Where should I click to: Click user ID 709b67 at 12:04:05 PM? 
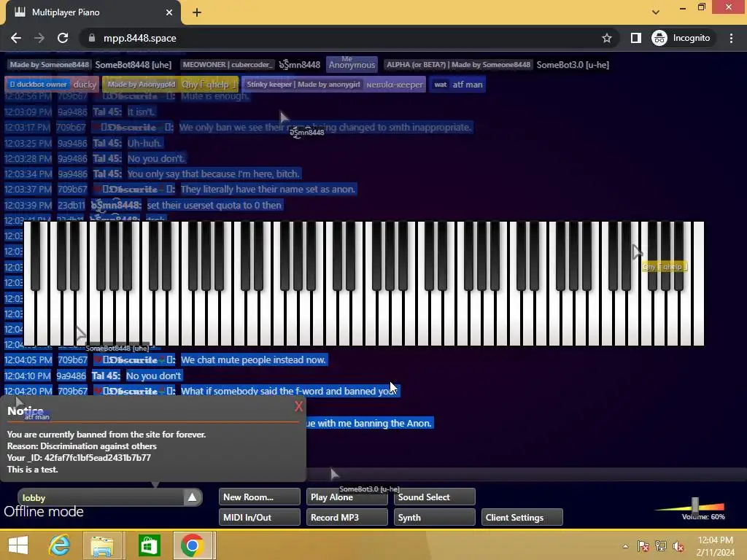click(72, 360)
